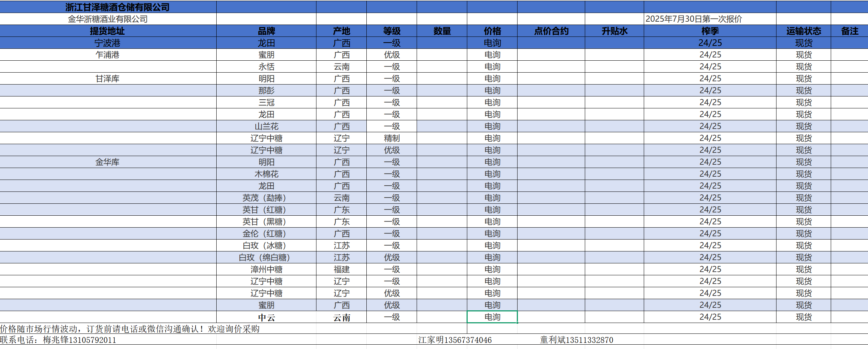Click the 提货地址 column header cell
868x349 pixels.
(107, 31)
